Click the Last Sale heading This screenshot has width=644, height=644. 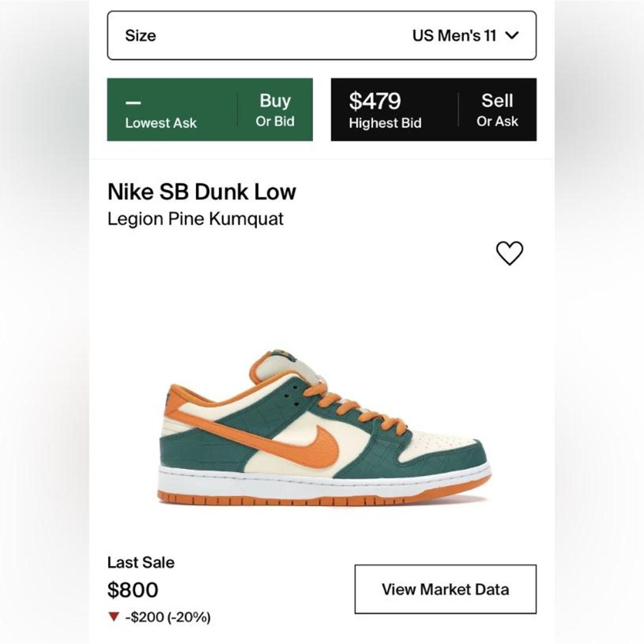click(140, 562)
